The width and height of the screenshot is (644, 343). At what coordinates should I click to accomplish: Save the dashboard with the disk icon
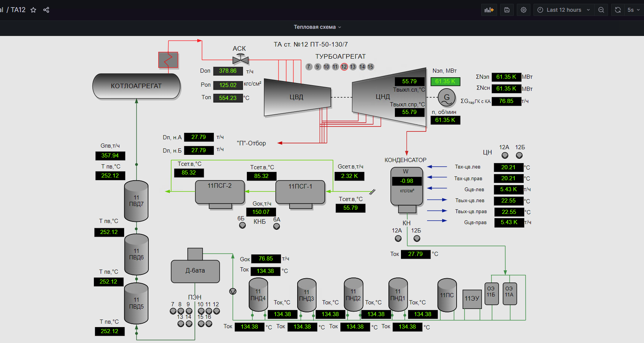tap(507, 10)
